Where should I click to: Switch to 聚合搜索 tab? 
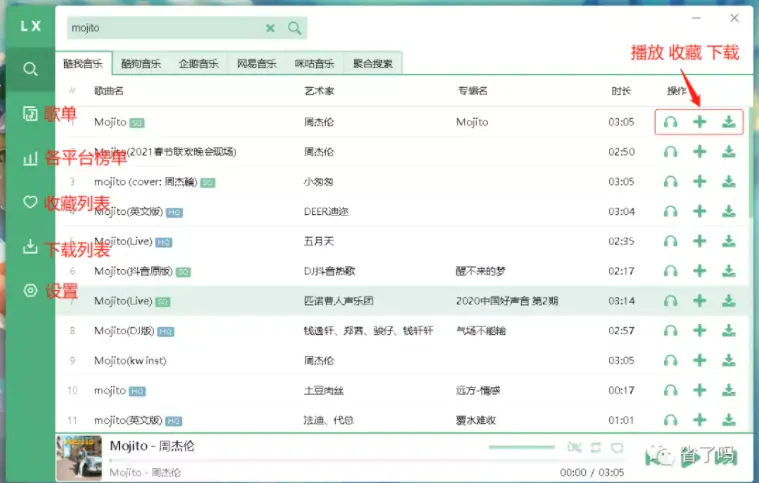coord(373,63)
